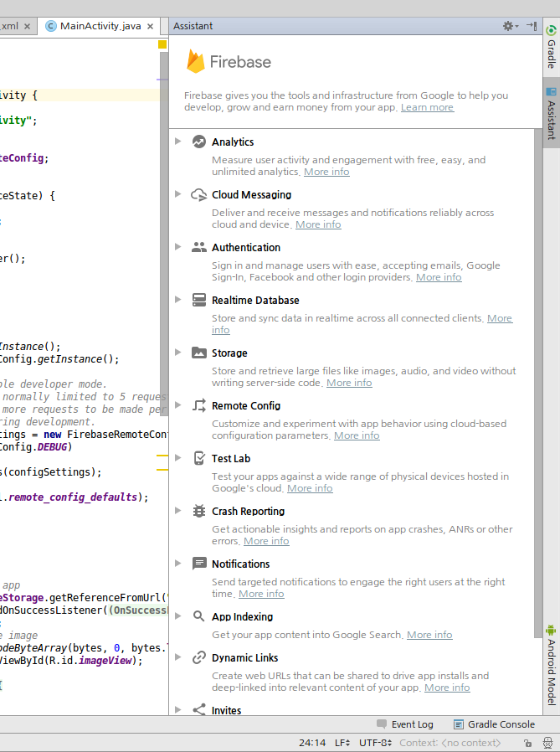Click the Realtime Database heading text

coord(255,301)
